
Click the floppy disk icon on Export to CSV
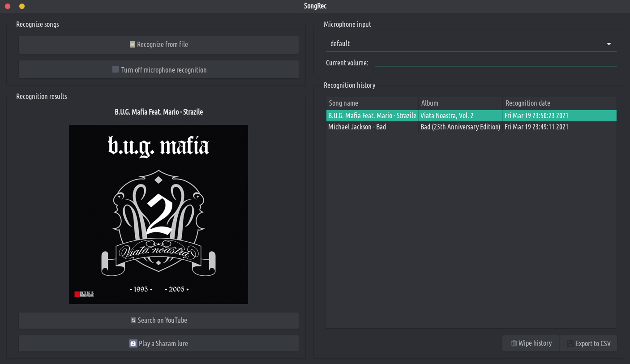click(570, 344)
